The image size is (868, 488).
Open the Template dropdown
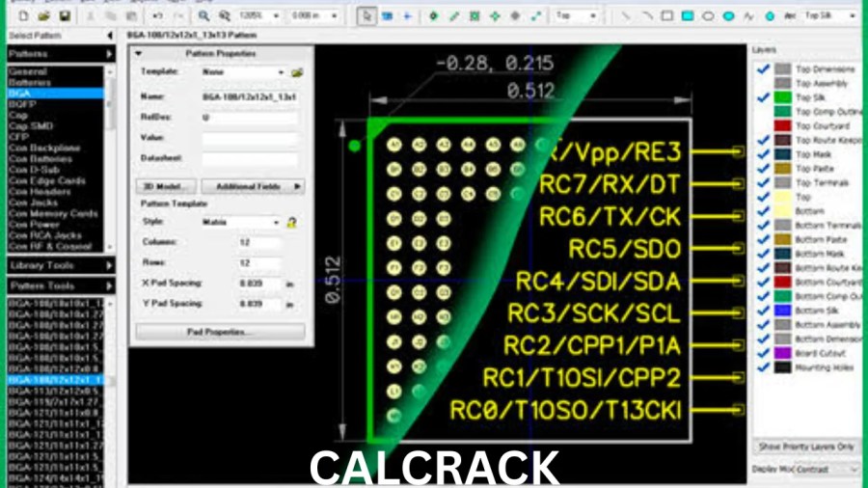(x=243, y=72)
